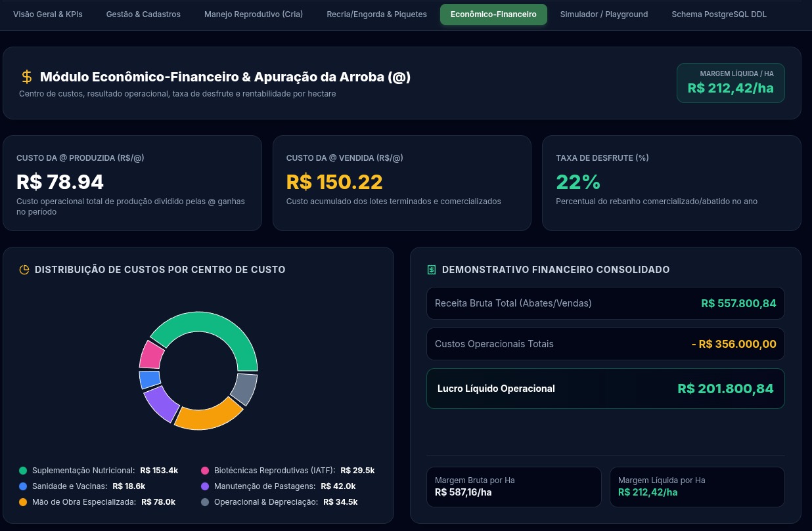
Task: Click the R$ 18.6k legend value
Action: tap(129, 486)
